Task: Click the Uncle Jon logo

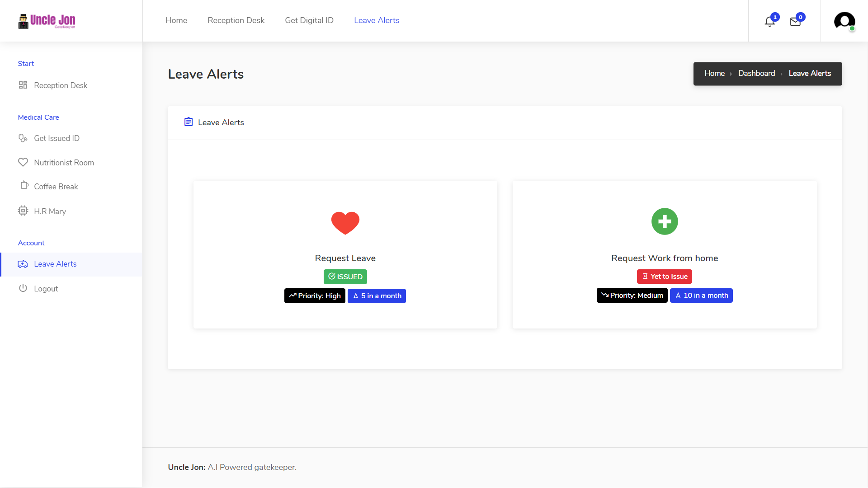Action: 47,21
